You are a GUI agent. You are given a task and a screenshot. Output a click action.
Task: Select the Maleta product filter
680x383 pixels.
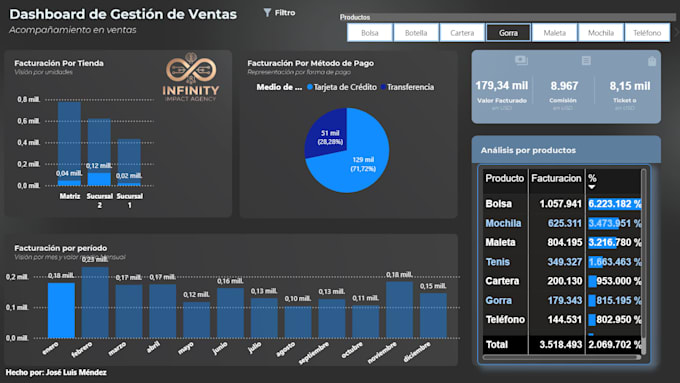(x=555, y=33)
